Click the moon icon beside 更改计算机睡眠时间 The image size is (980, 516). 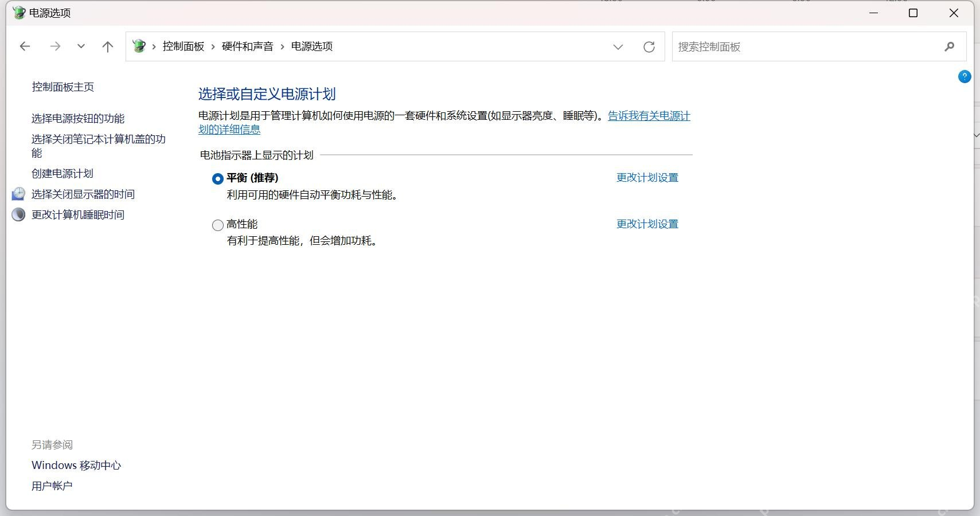click(18, 214)
